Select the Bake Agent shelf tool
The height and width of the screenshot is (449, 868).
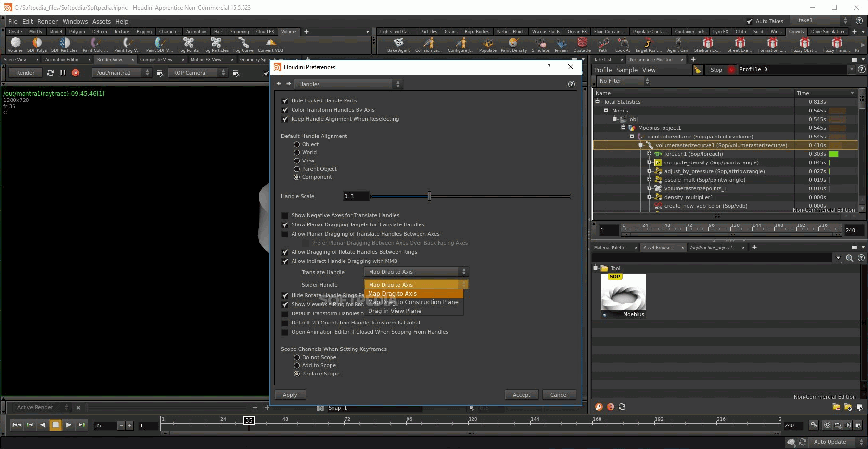coord(398,44)
